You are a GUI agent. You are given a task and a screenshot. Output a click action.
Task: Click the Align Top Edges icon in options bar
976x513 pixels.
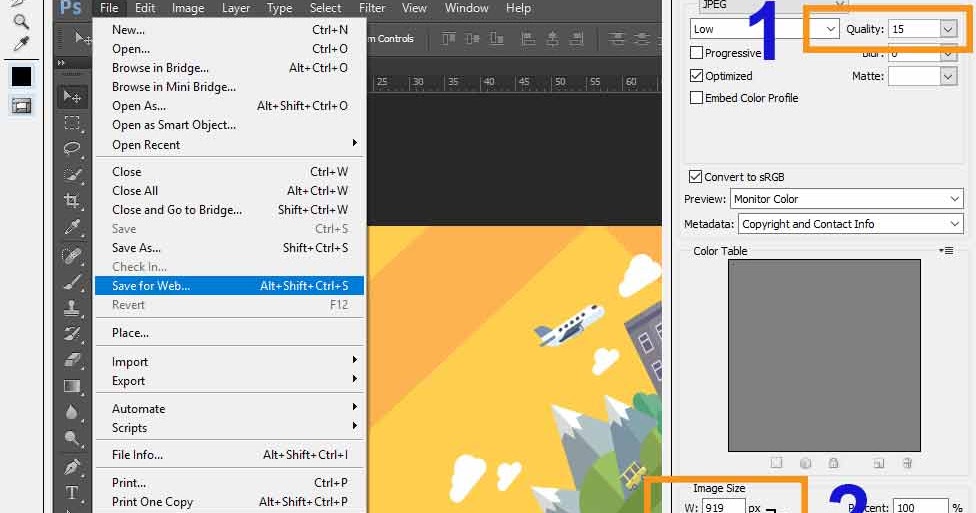coord(448,39)
